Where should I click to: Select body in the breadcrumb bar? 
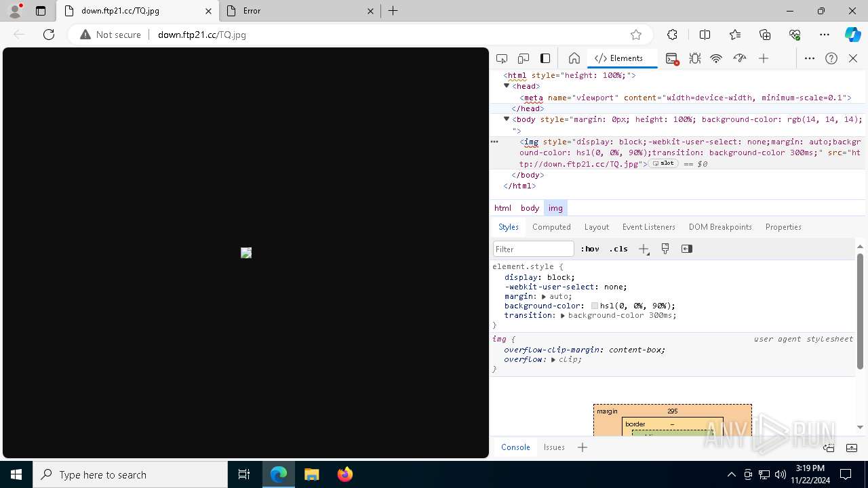click(x=530, y=208)
